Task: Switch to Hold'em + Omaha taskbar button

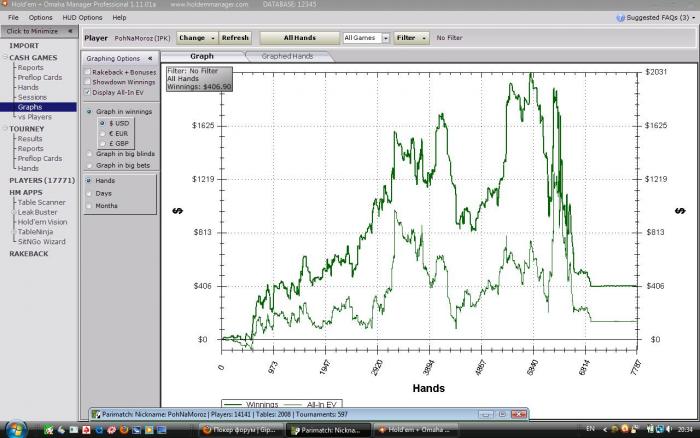Action: coord(415,430)
